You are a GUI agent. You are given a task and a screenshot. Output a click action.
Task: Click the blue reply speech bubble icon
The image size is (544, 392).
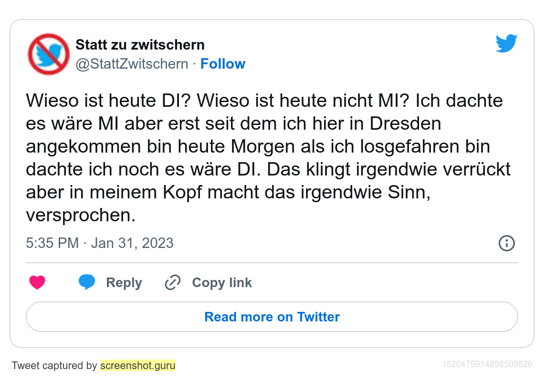[87, 282]
